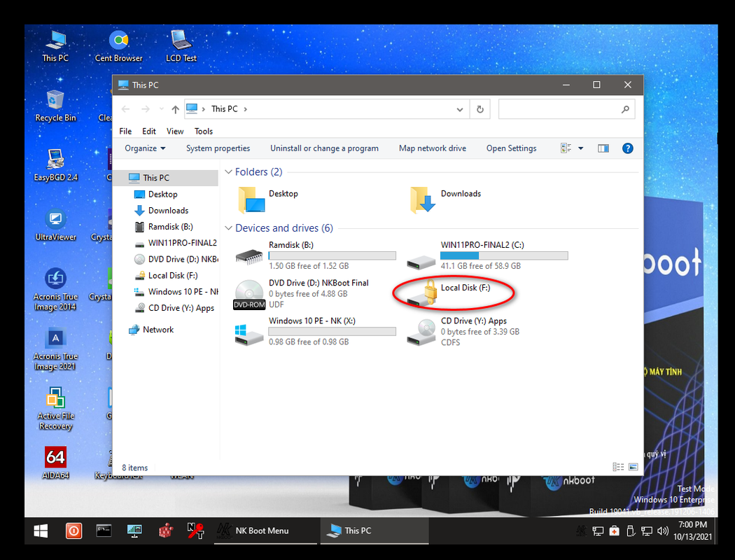Click the search box field
This screenshot has height=560, width=735.
(x=566, y=109)
